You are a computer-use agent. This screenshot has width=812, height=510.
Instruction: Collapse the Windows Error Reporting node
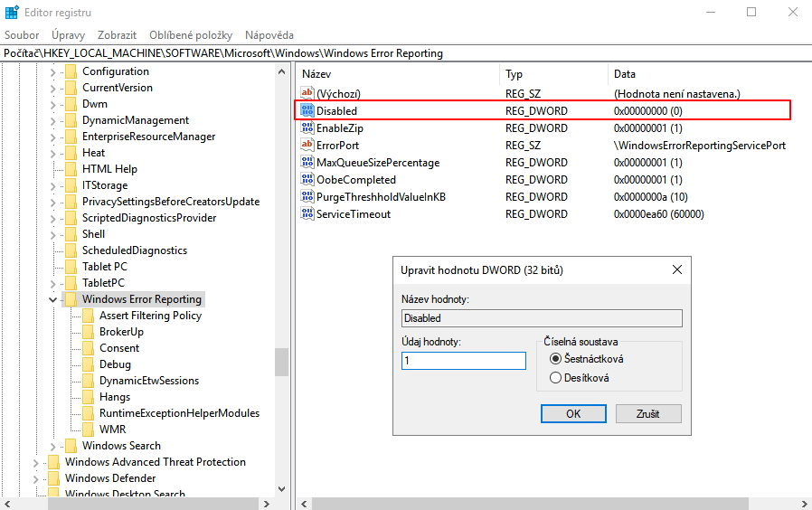tap(52, 300)
